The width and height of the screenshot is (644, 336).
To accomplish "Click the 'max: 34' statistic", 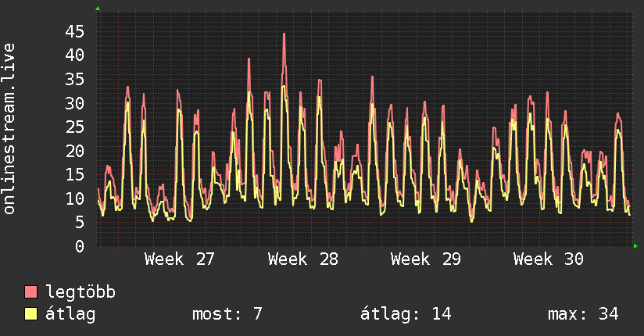I will (583, 314).
